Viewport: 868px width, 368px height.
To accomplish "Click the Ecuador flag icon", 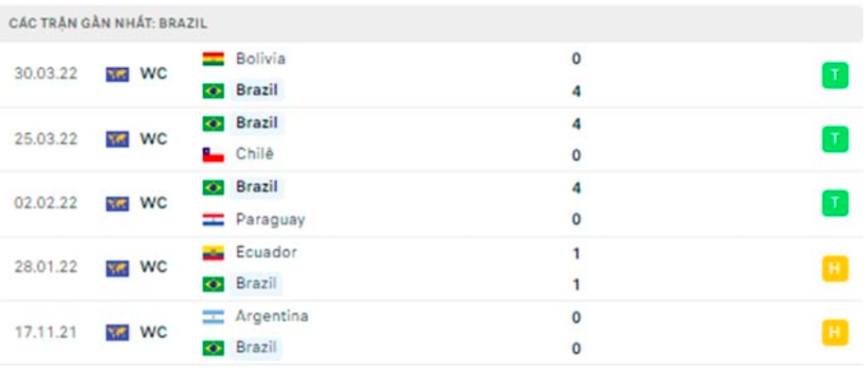I will [x=213, y=253].
